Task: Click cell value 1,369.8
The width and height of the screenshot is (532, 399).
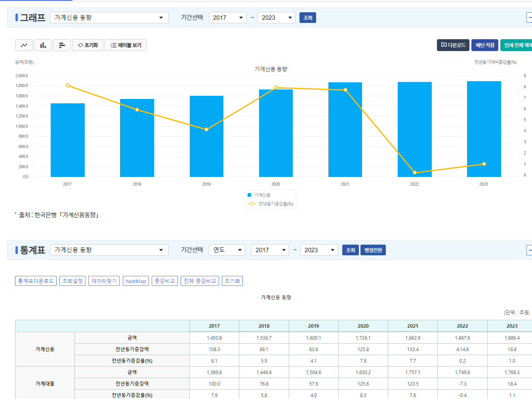Action: [x=214, y=372]
